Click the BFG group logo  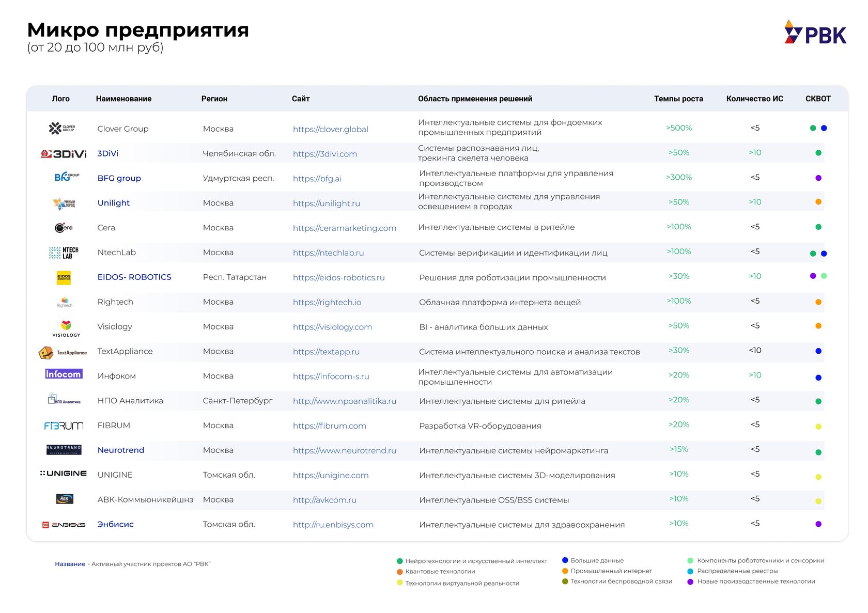point(67,177)
